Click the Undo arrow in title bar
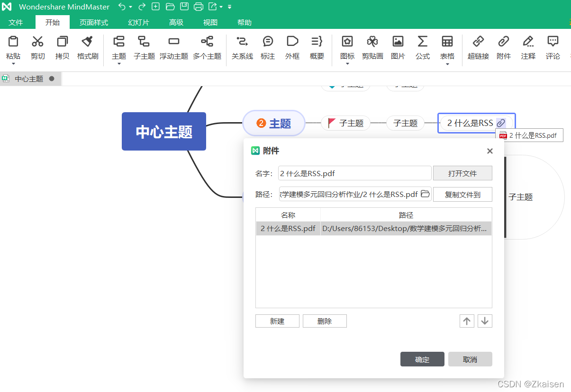 (122, 7)
